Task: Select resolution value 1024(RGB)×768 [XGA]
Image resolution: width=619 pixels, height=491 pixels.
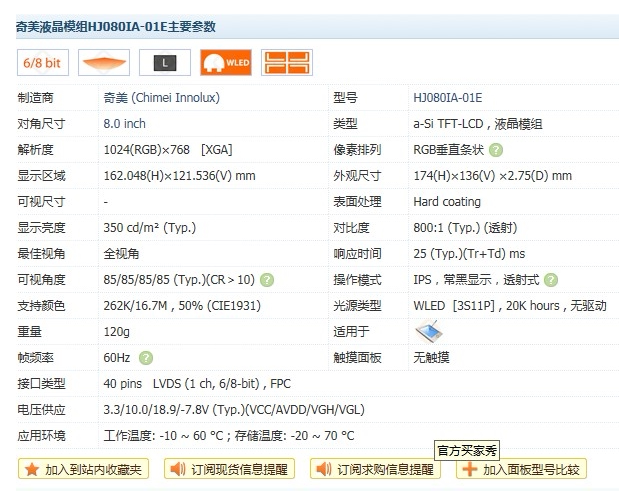Action: point(168,150)
